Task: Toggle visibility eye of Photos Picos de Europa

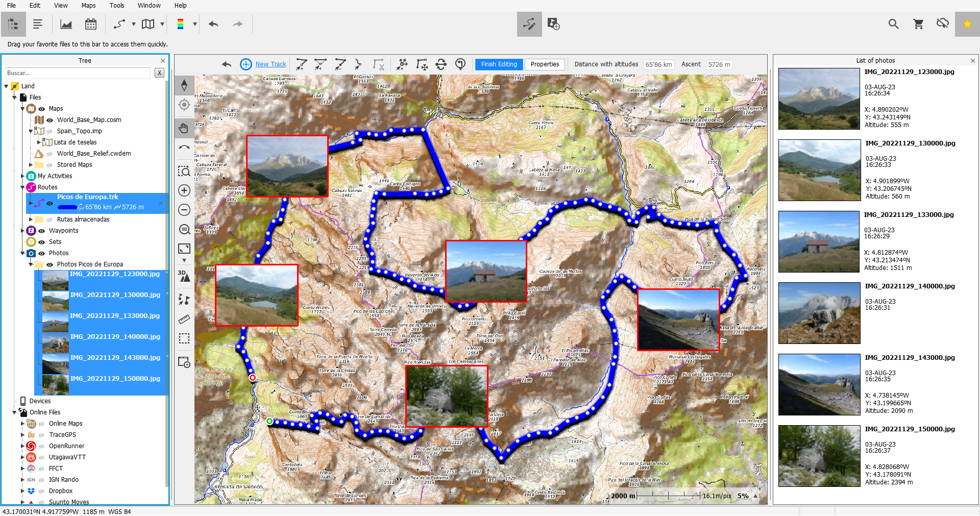Action: pos(50,264)
